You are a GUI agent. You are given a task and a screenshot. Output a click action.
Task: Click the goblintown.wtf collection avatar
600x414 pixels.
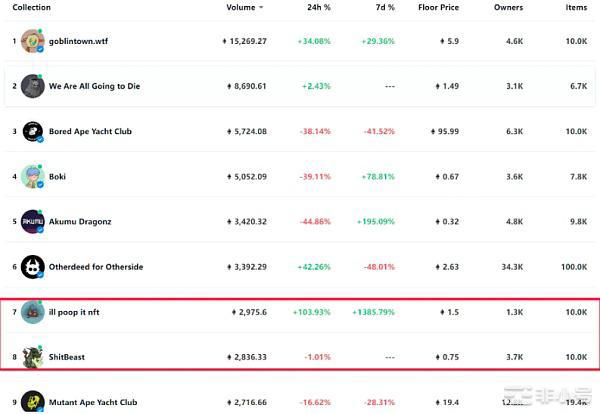point(32,41)
